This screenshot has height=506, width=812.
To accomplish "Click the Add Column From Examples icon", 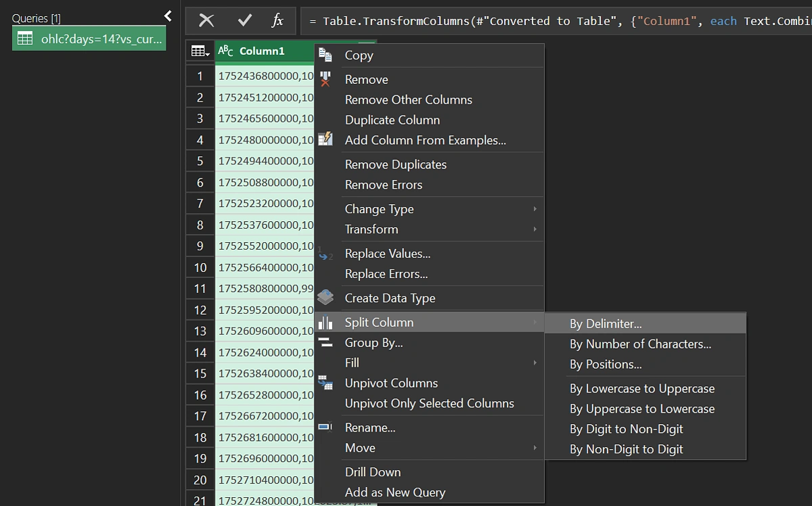I will click(327, 141).
